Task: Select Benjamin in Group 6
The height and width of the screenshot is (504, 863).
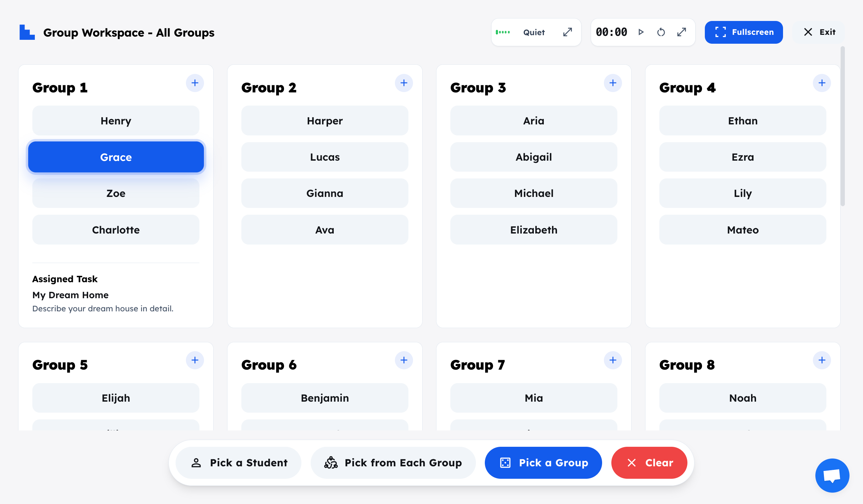Action: (325, 398)
